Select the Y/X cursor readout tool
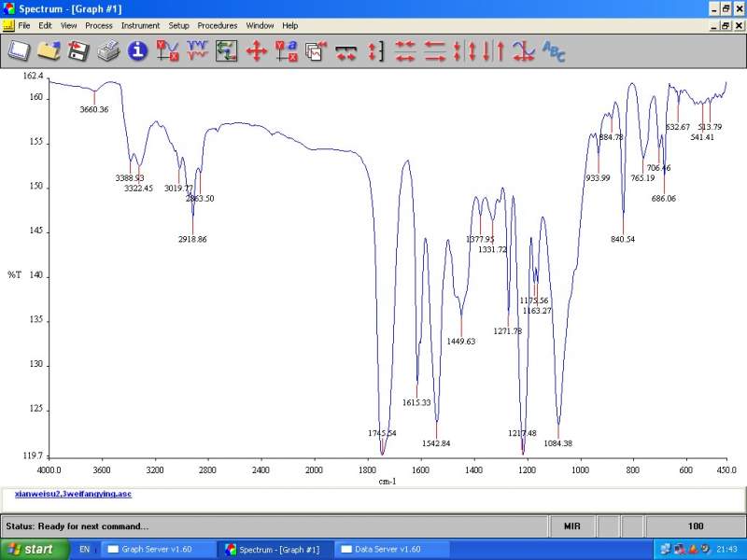This screenshot has width=747, height=560. pyautogui.click(x=168, y=51)
